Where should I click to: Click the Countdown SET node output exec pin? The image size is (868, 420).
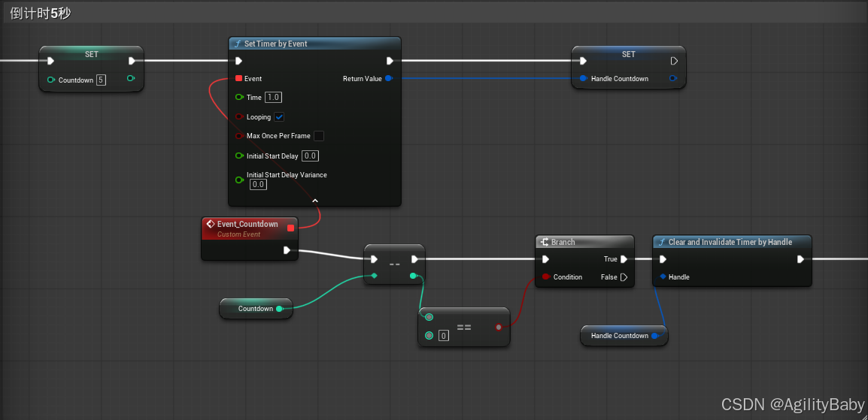point(132,61)
